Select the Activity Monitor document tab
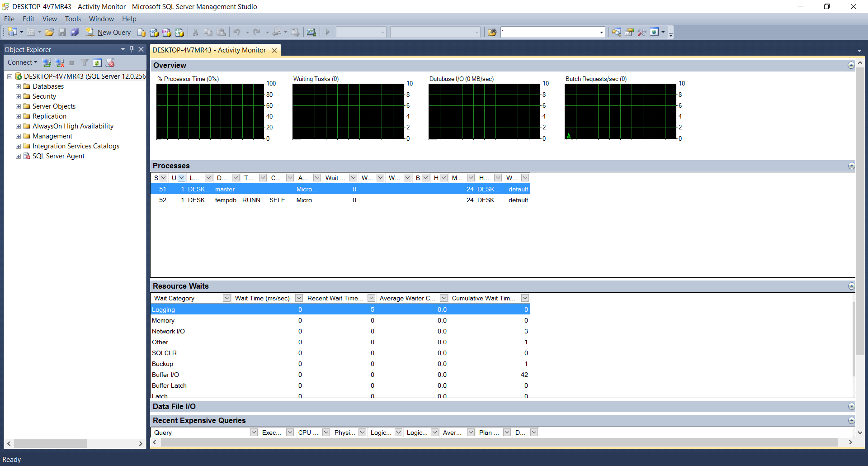The height and width of the screenshot is (466, 868). pos(209,50)
